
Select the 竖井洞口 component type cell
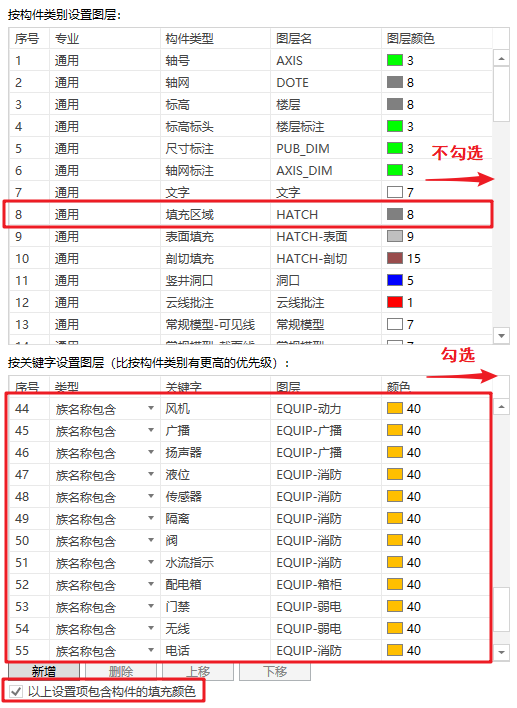click(215, 280)
